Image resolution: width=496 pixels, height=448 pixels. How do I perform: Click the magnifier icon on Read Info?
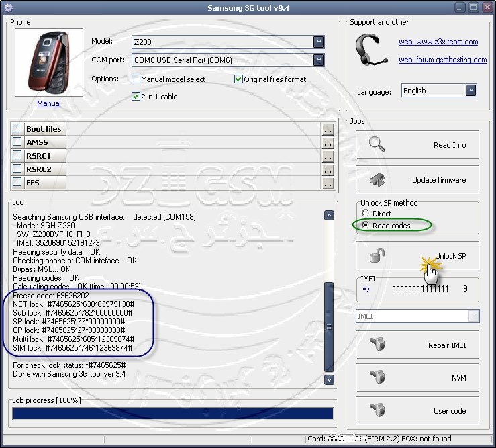[377, 144]
